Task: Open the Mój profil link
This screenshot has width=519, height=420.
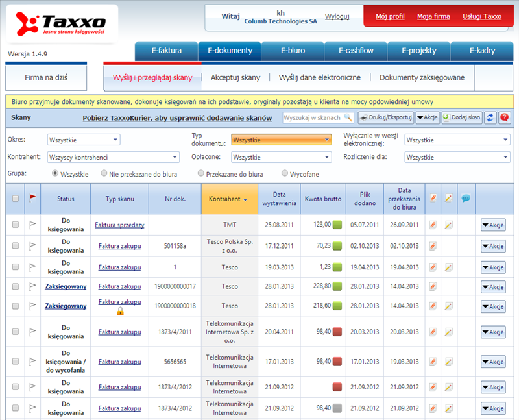Action: click(x=390, y=16)
